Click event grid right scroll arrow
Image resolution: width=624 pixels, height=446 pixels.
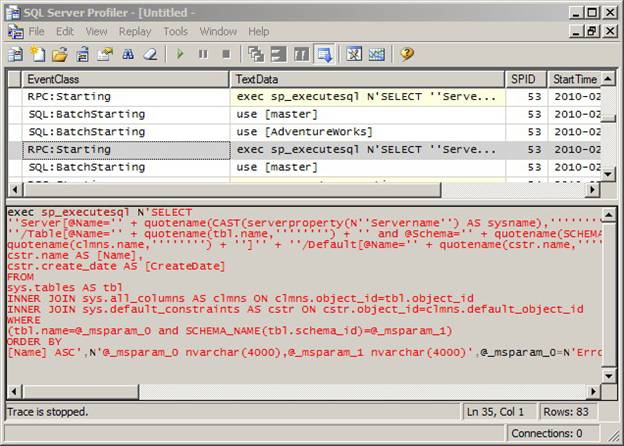[593, 190]
